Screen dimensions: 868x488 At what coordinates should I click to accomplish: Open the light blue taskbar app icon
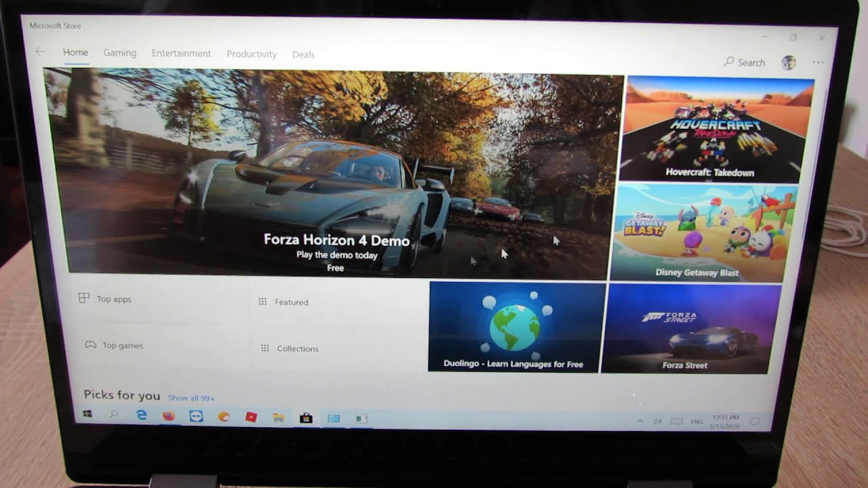pos(334,418)
